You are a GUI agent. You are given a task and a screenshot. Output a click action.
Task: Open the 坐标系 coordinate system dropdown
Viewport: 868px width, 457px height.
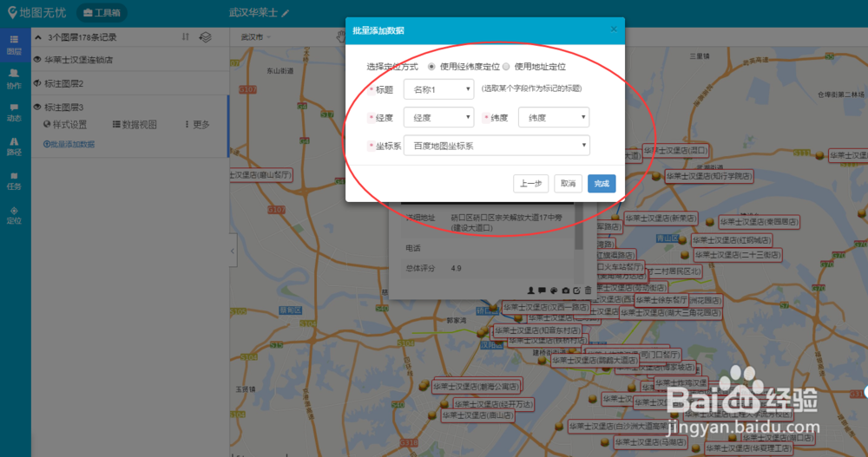coord(496,146)
